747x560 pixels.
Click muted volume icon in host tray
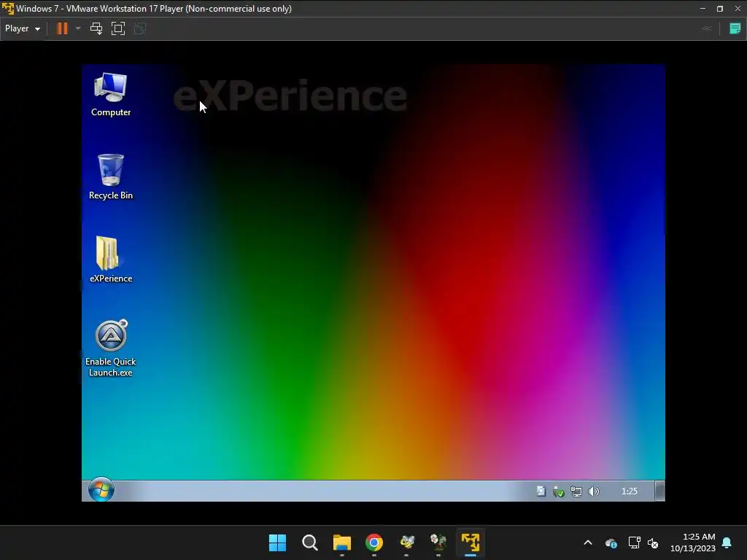point(653,542)
